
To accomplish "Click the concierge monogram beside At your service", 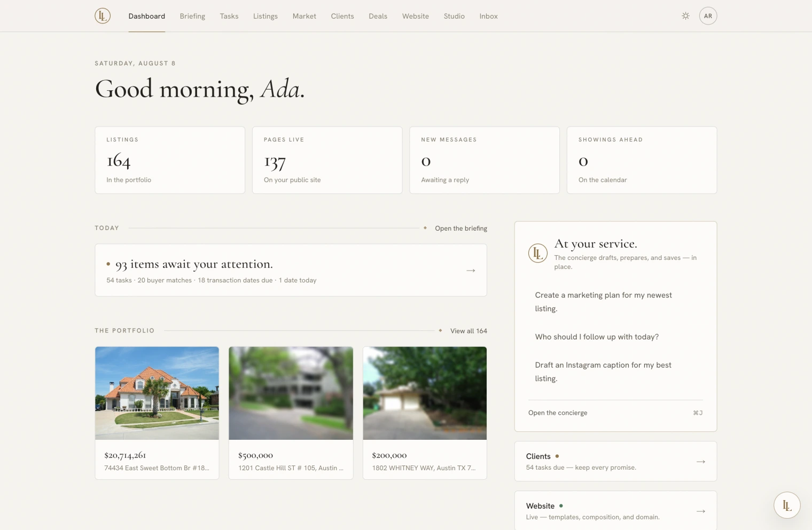I will (x=538, y=253).
